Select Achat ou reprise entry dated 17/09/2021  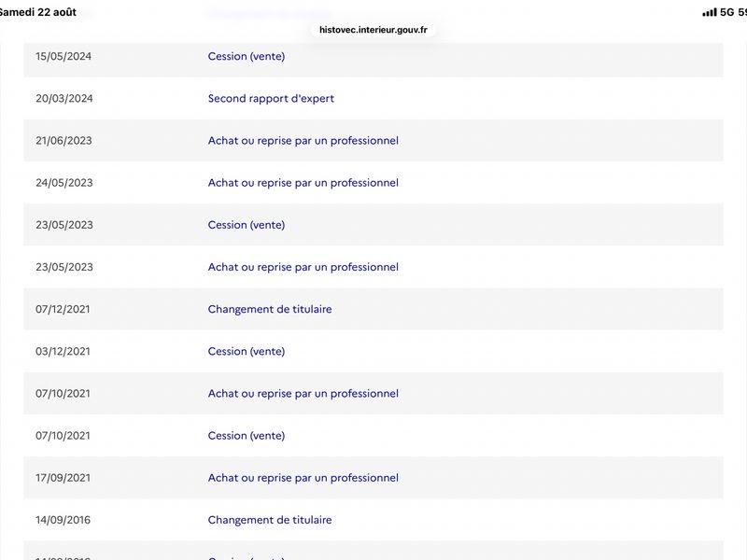pyautogui.click(x=303, y=478)
